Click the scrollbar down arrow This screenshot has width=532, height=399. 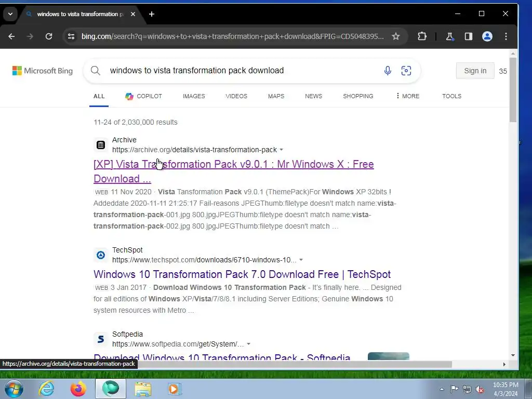click(x=513, y=355)
